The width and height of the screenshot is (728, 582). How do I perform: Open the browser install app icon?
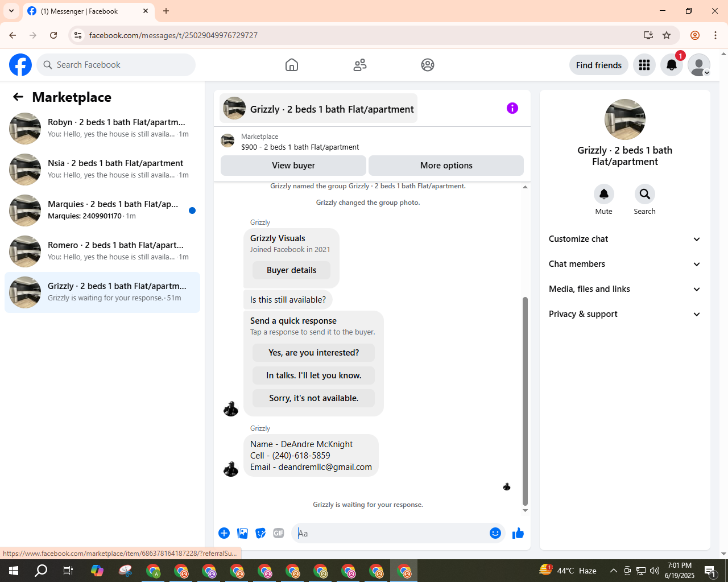pos(648,35)
